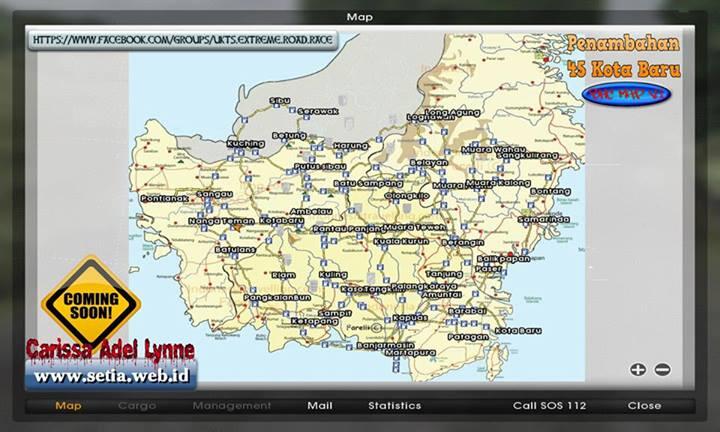This screenshot has width=720, height=432.
Task: Click the Coming Soon warning sign
Action: pos(91,302)
